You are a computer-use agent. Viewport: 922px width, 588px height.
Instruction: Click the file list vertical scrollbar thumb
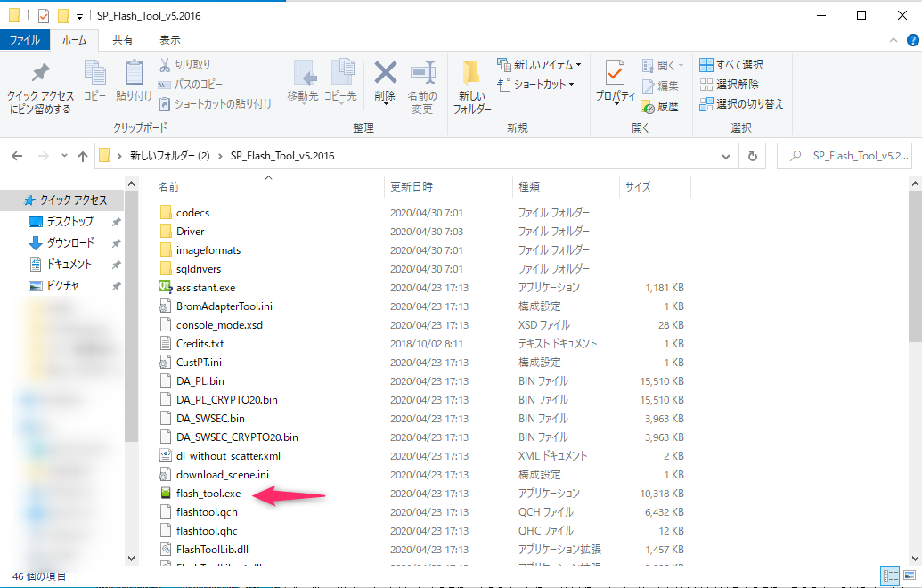coord(915,265)
